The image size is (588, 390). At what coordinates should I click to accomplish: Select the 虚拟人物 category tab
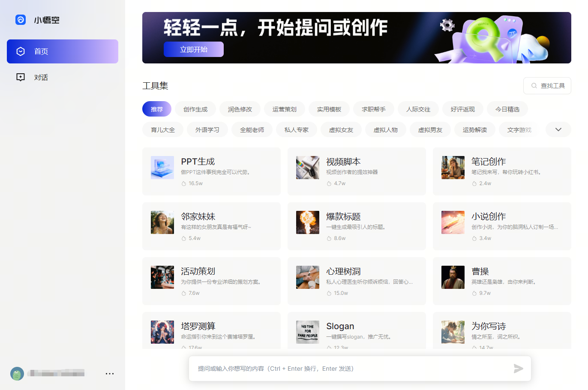tap(386, 130)
